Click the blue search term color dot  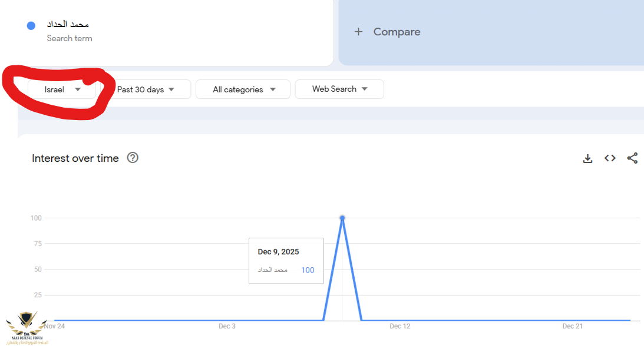pos(31,25)
